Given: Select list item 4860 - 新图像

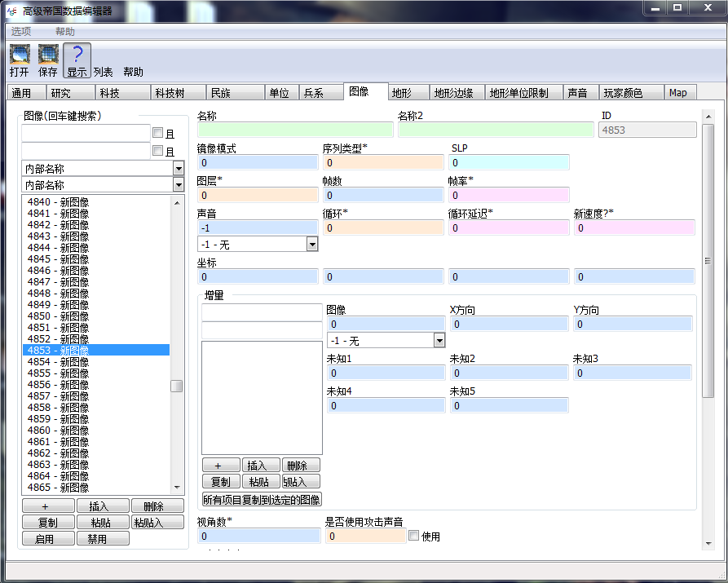Looking at the screenshot, I should click(x=58, y=430).
